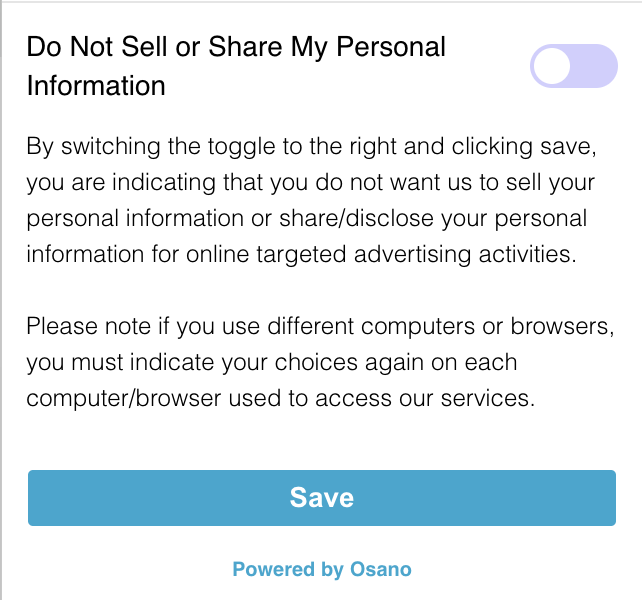This screenshot has height=600, width=642.
Task: Click the purple track of the toggle switch
Action: point(596,66)
